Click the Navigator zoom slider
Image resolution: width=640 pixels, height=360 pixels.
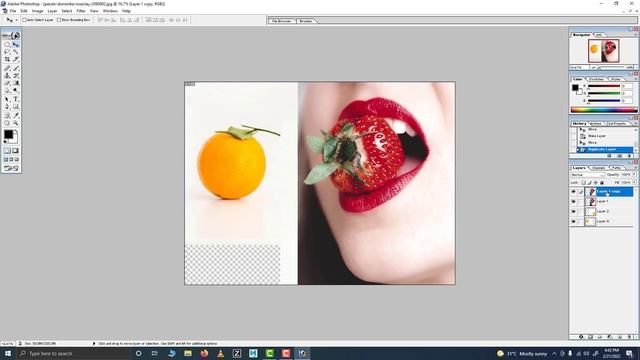tap(612, 67)
